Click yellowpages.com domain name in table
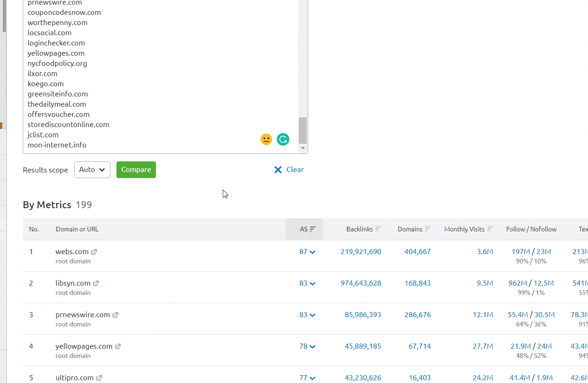The width and height of the screenshot is (588, 383). pyautogui.click(x=84, y=346)
